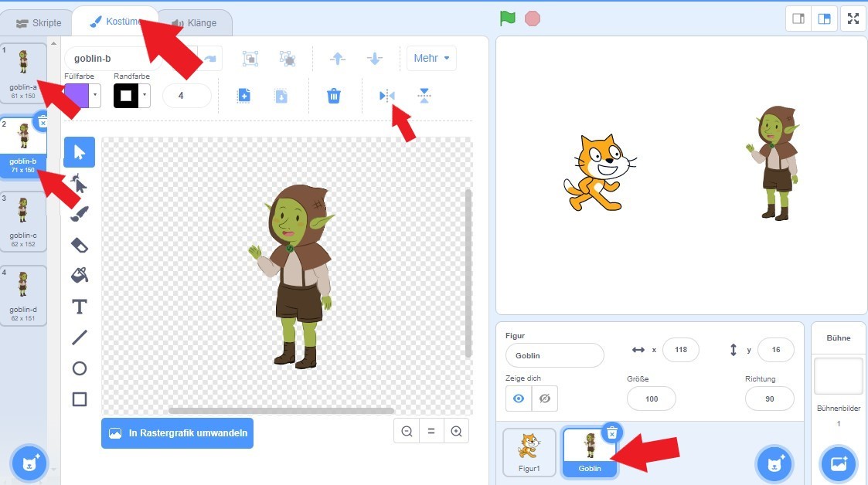Open the Mehr dropdown
This screenshot has height=485, width=868.
coord(431,58)
